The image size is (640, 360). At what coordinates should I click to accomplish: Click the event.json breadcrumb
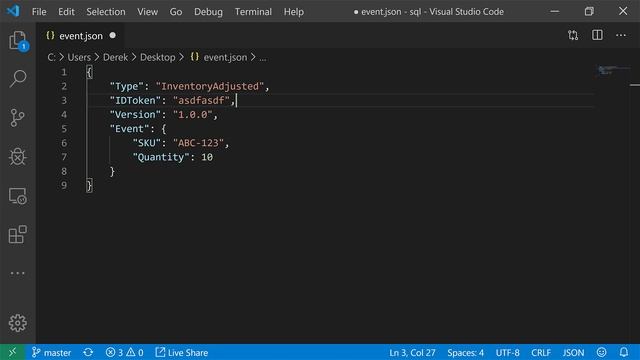[219, 57]
